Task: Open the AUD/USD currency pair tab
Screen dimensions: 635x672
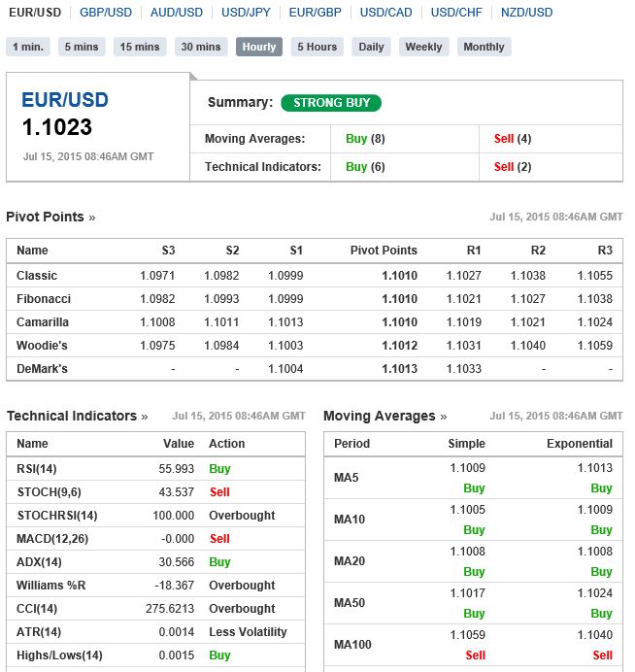Action: click(177, 13)
